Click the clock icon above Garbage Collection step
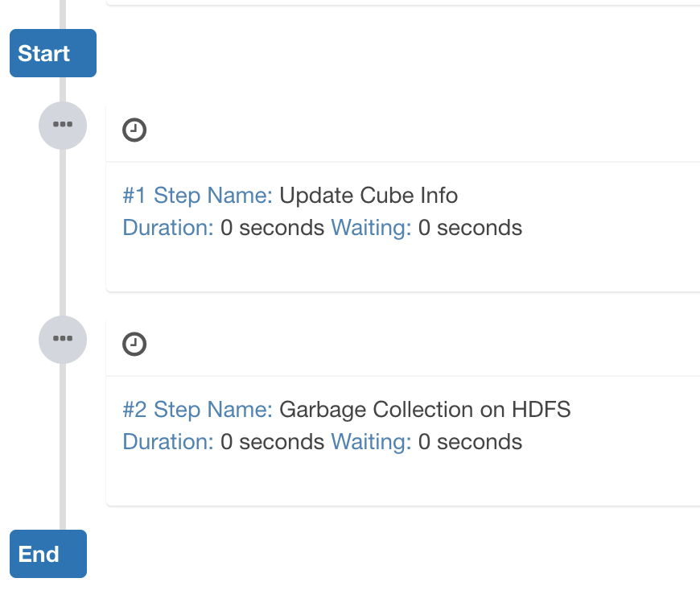This screenshot has height=607, width=700. coord(134,345)
